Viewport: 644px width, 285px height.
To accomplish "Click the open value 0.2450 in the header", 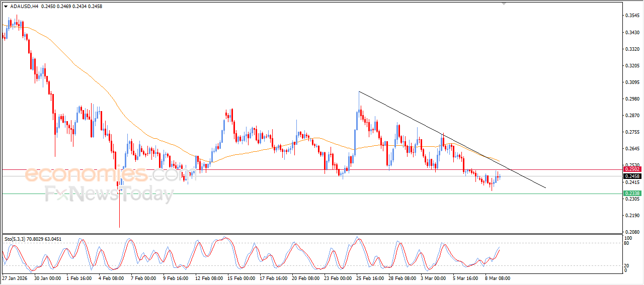I will [x=47, y=7].
